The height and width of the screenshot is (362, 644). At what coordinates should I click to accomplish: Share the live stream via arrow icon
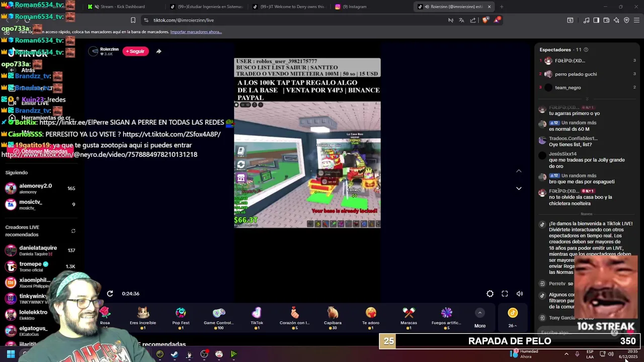(x=158, y=51)
